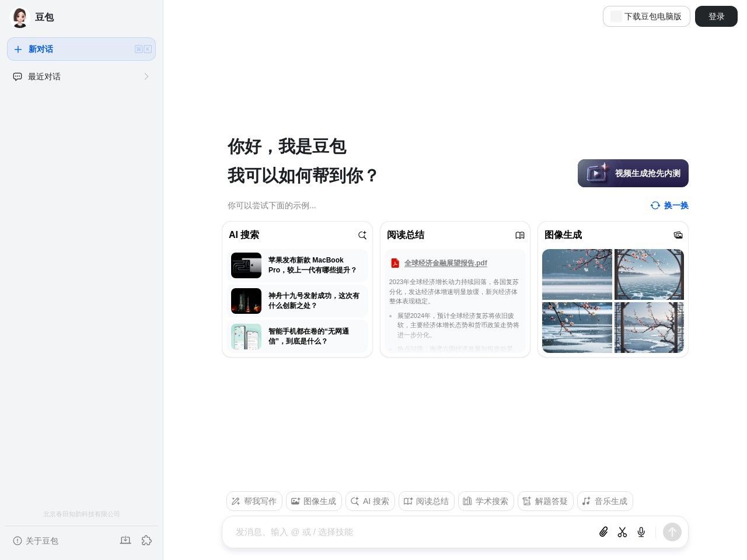Refresh examples with 换一换
Screen dimensions: 747x560
669,205
